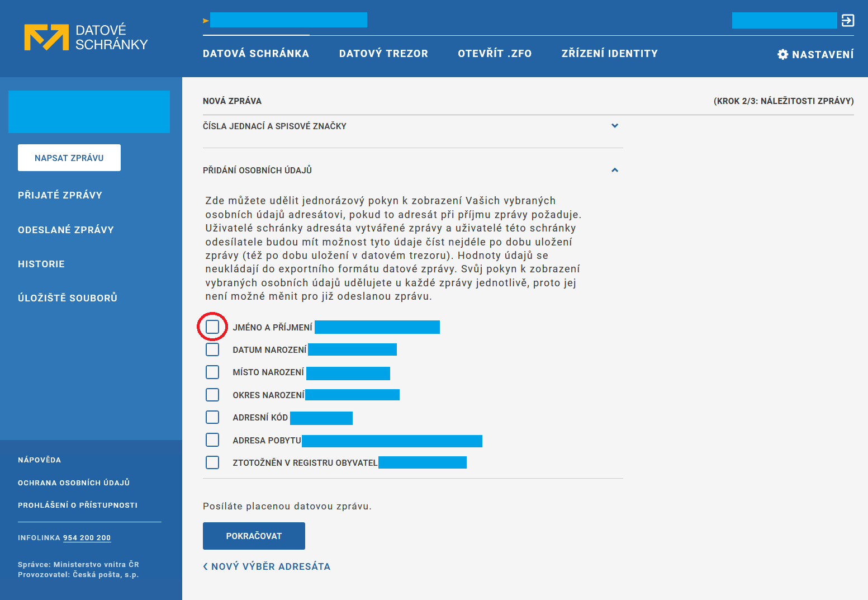This screenshot has height=600, width=868.
Task: Toggle the Adresa pobytu checkbox
Action: point(212,440)
